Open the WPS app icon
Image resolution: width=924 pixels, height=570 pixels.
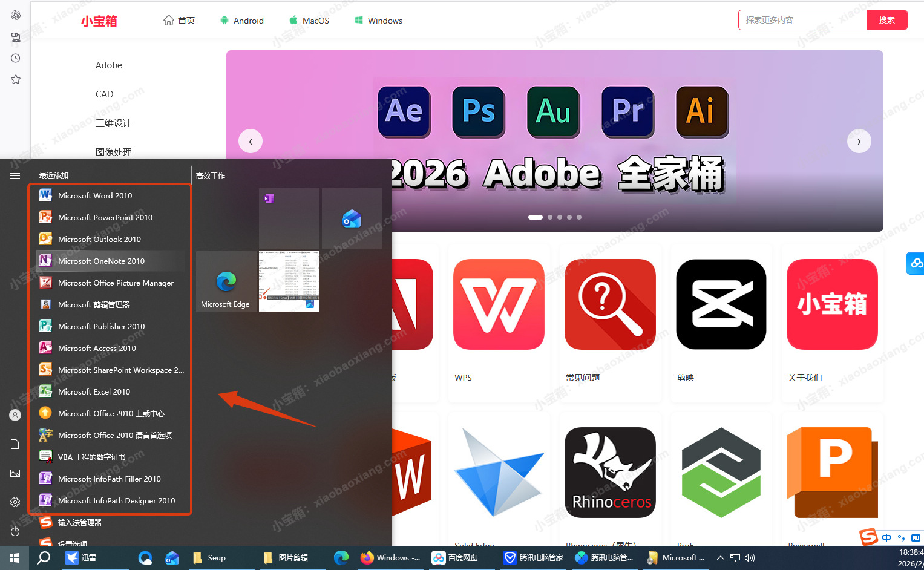[499, 304]
